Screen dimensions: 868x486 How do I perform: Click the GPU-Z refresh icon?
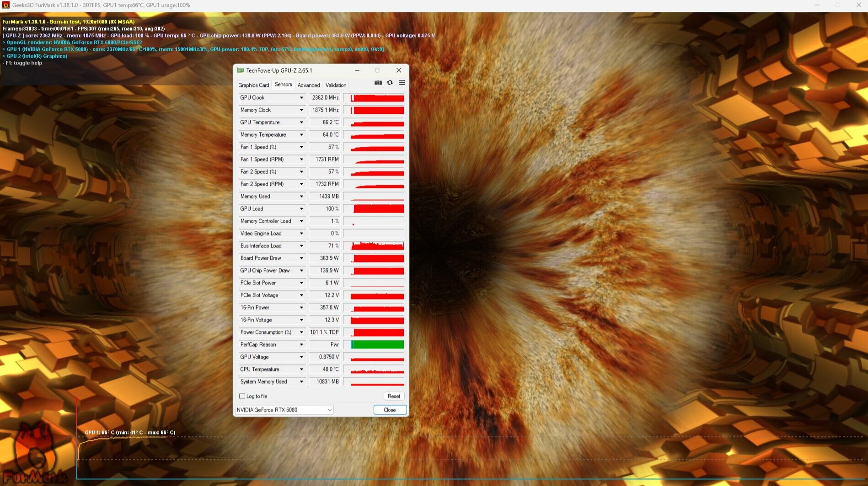point(390,83)
